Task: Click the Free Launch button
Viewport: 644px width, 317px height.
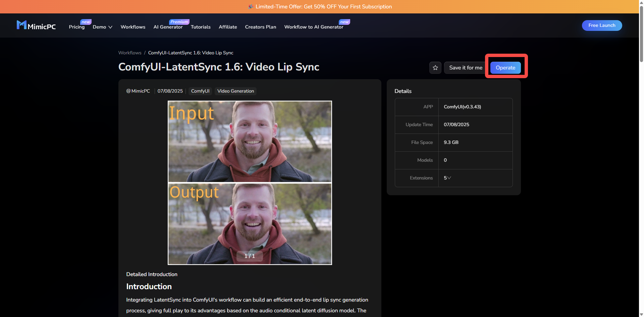Action: tap(602, 25)
